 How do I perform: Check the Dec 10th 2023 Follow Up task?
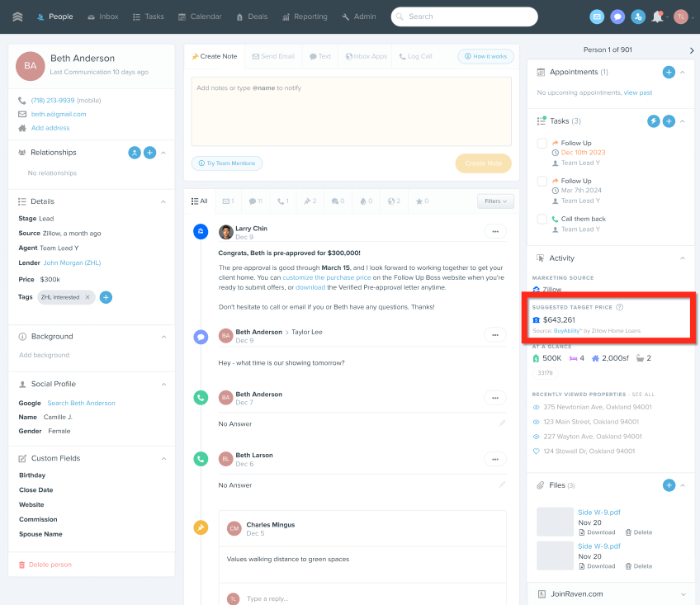point(542,144)
